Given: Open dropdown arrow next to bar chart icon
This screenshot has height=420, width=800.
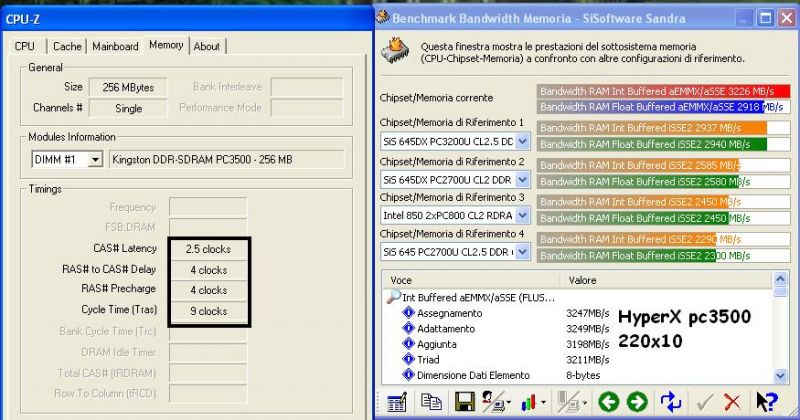Looking at the screenshot, I should point(543,403).
